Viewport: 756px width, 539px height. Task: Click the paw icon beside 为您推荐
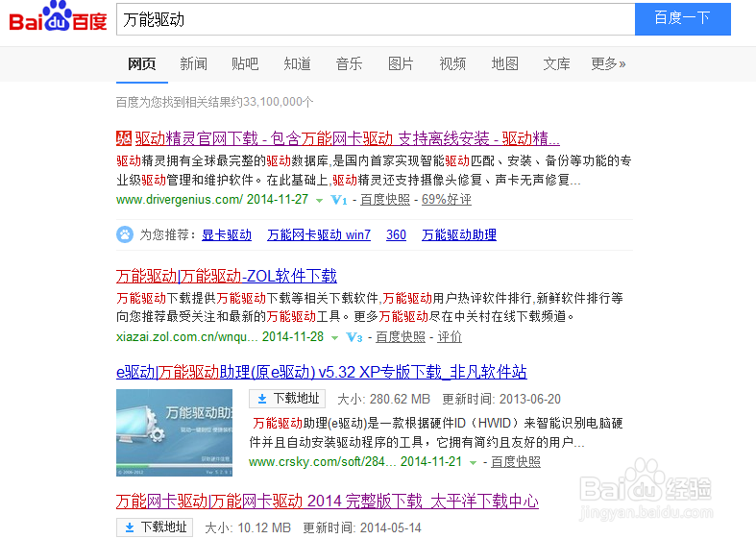click(125, 234)
